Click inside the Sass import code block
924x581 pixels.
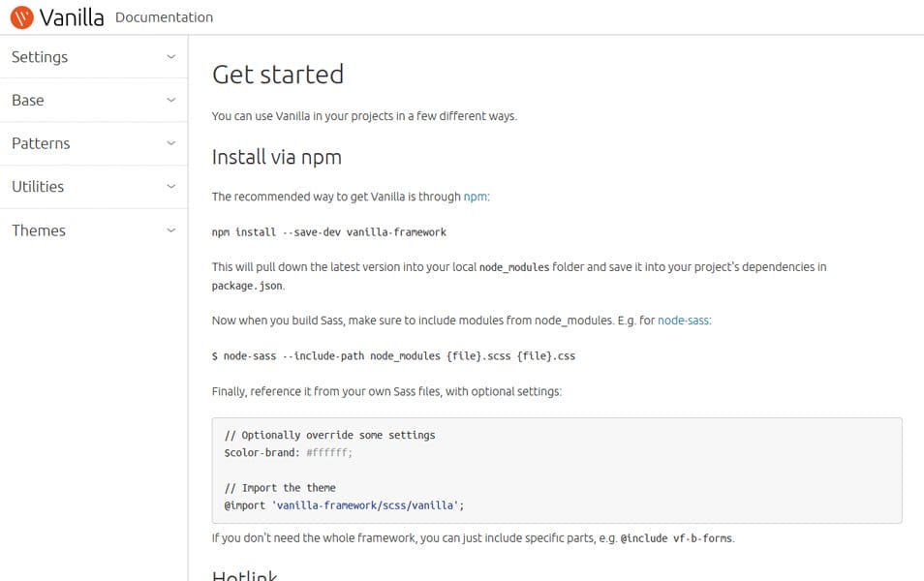pos(557,471)
